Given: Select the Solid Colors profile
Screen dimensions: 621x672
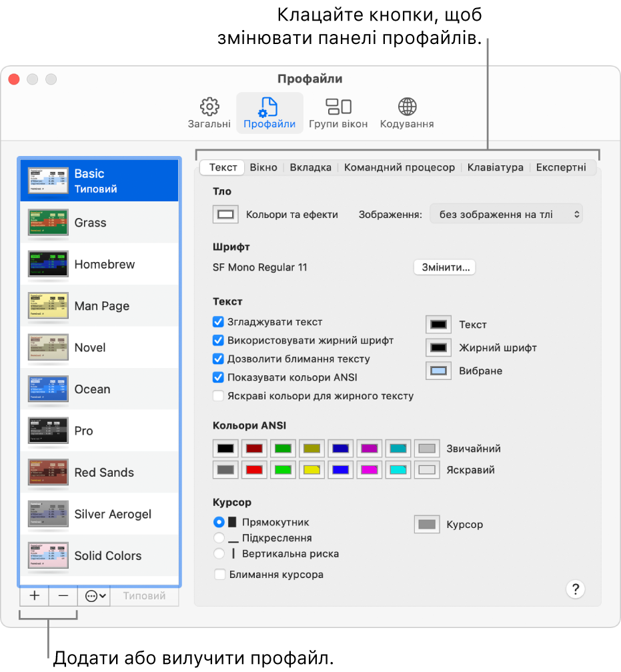Looking at the screenshot, I should 99,555.
